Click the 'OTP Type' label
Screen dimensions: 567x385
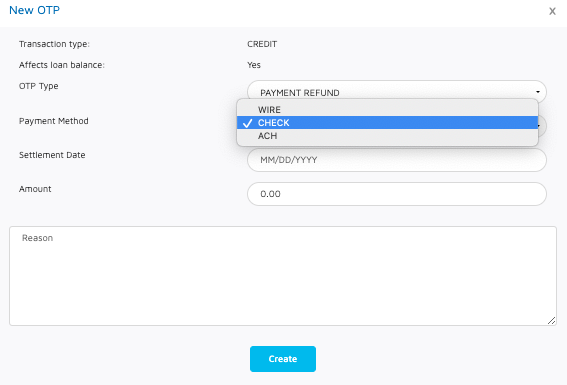click(39, 86)
